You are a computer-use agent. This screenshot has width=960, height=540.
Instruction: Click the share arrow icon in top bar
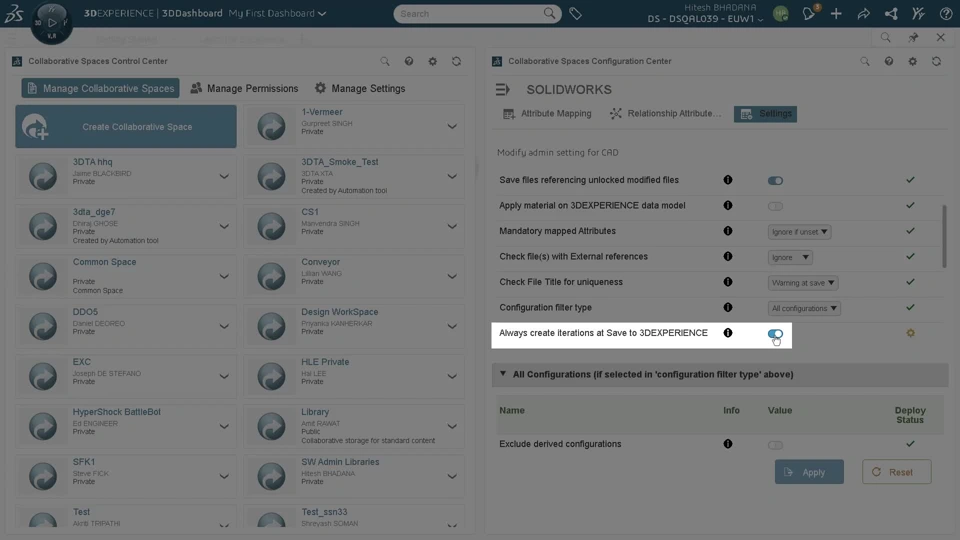coord(863,13)
